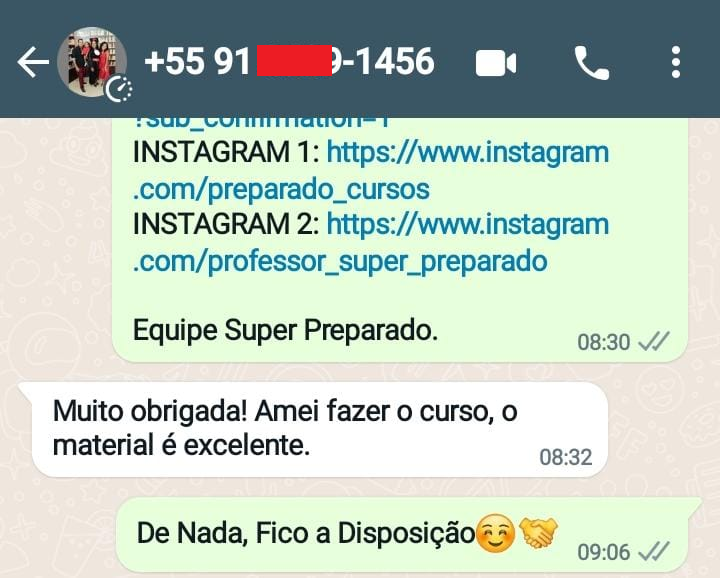Tap the 'INSTAGRAM 2:' label in the message
This screenshot has height=578, width=720.
(x=226, y=224)
